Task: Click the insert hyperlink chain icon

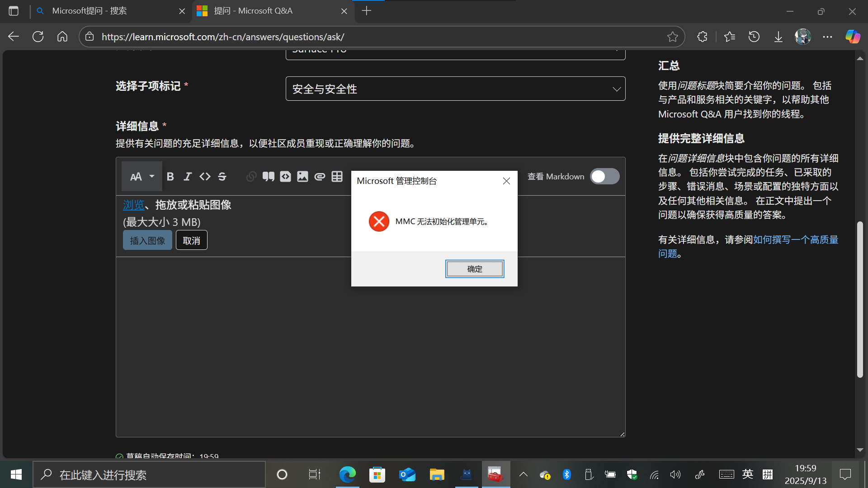Action: 251,177
